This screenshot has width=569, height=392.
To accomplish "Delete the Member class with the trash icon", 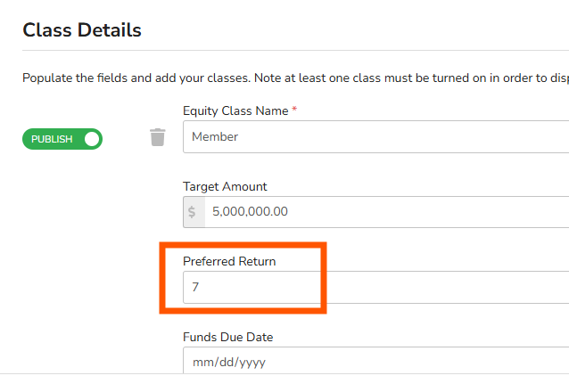I will pyautogui.click(x=158, y=137).
